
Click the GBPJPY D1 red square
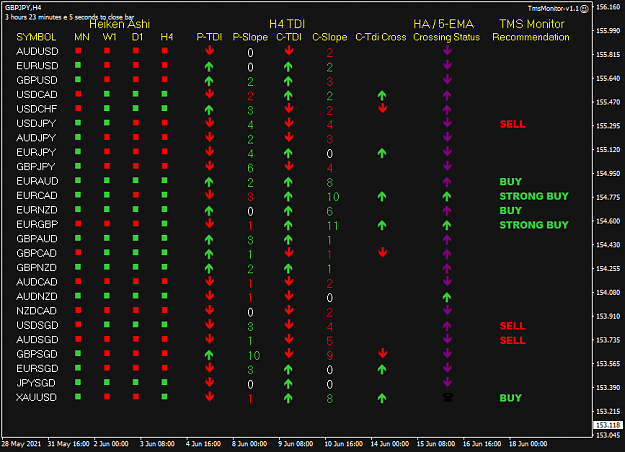tap(136, 166)
